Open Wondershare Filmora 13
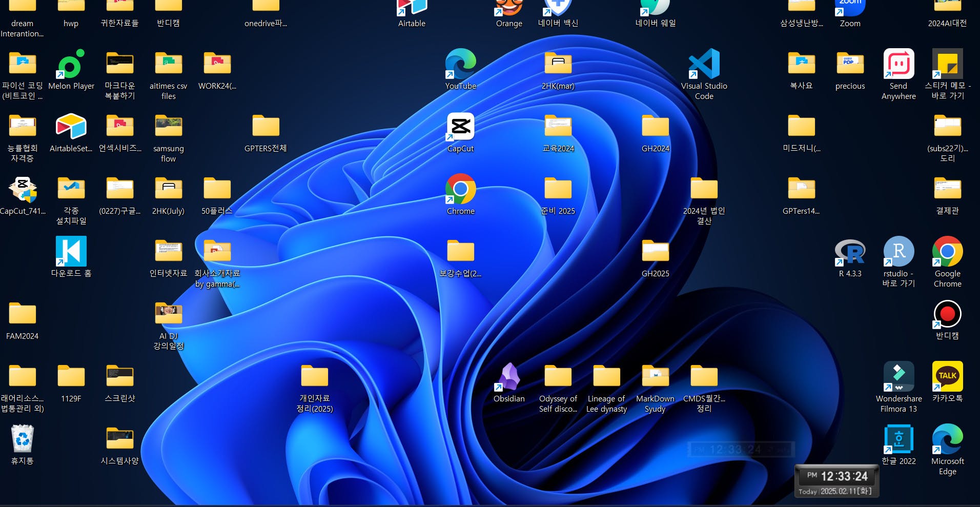 coord(899,377)
